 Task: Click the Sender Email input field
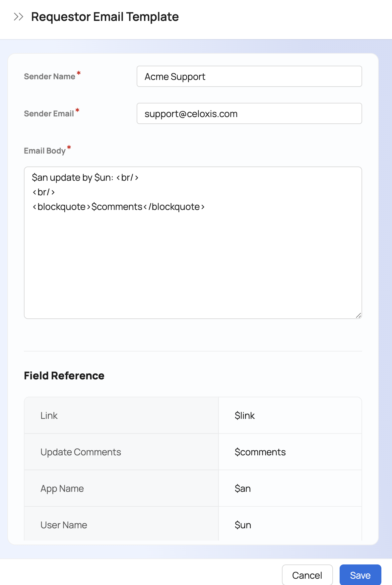tap(249, 114)
